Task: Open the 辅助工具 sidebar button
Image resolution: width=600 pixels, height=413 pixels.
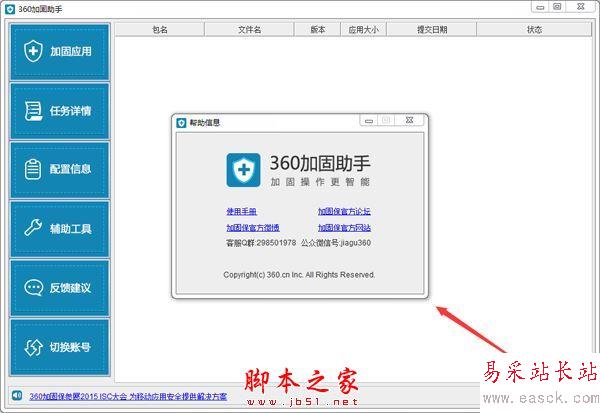Action: point(60,229)
